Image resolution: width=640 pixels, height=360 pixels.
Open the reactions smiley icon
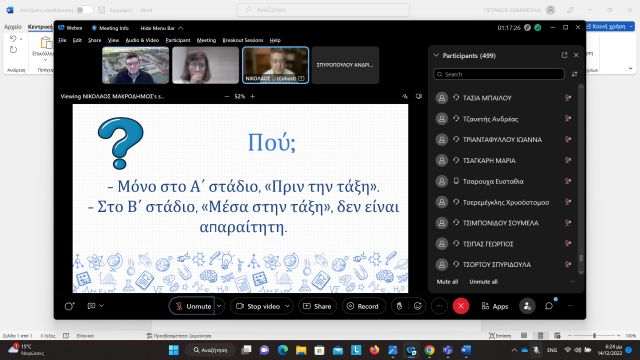(418, 306)
